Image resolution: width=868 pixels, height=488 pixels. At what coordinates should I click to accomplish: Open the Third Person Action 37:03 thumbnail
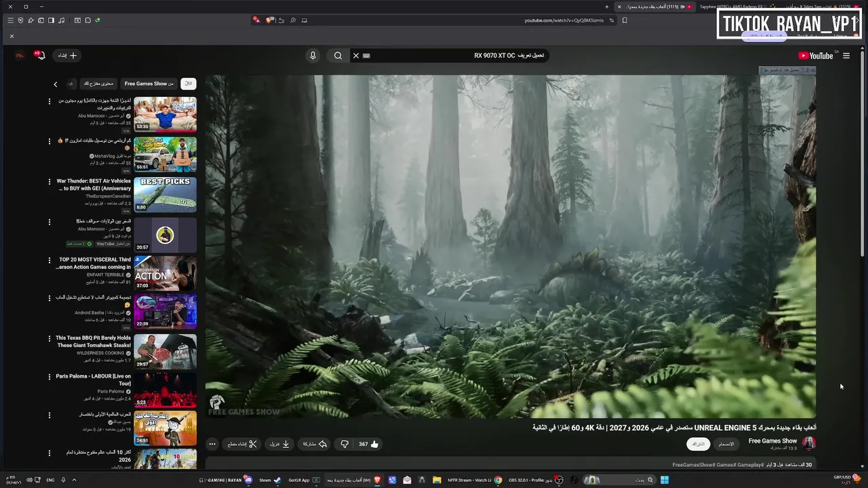[x=165, y=272]
